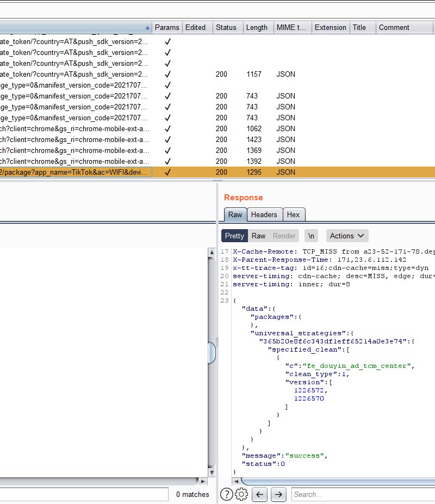Viewport: 435px width, 504px height.
Task: Sort the table by Status column
Action: click(x=226, y=28)
